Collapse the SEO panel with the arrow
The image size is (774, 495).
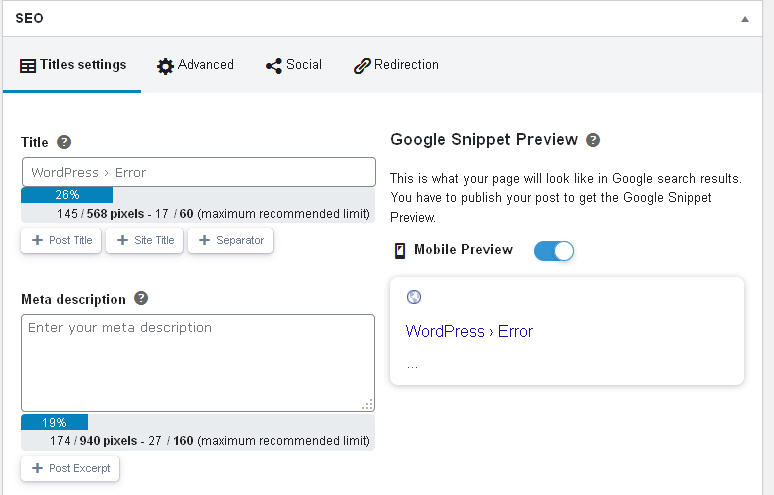pyautogui.click(x=745, y=19)
